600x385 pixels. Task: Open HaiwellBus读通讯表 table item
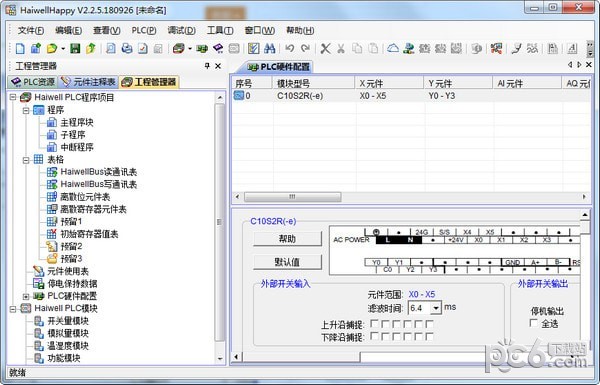[98, 172]
